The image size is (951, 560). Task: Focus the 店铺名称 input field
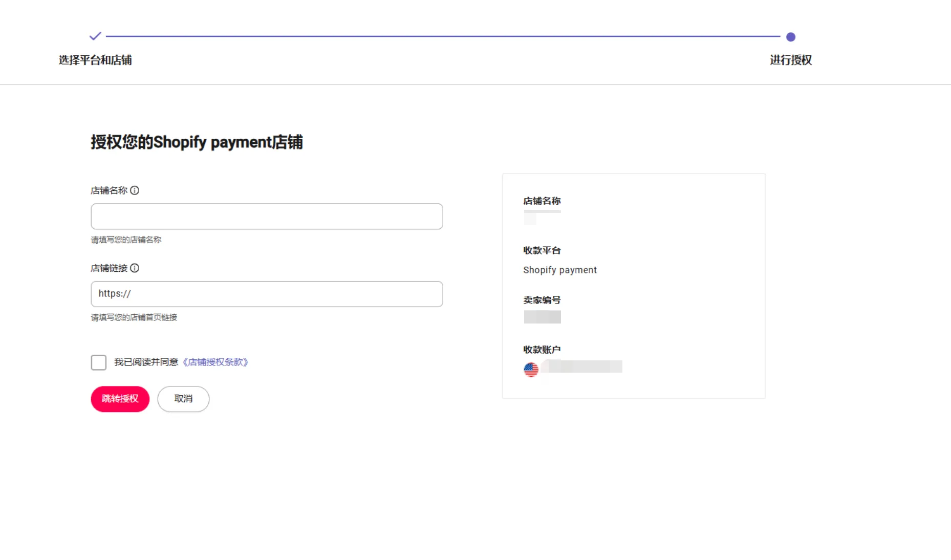pyautogui.click(x=267, y=217)
